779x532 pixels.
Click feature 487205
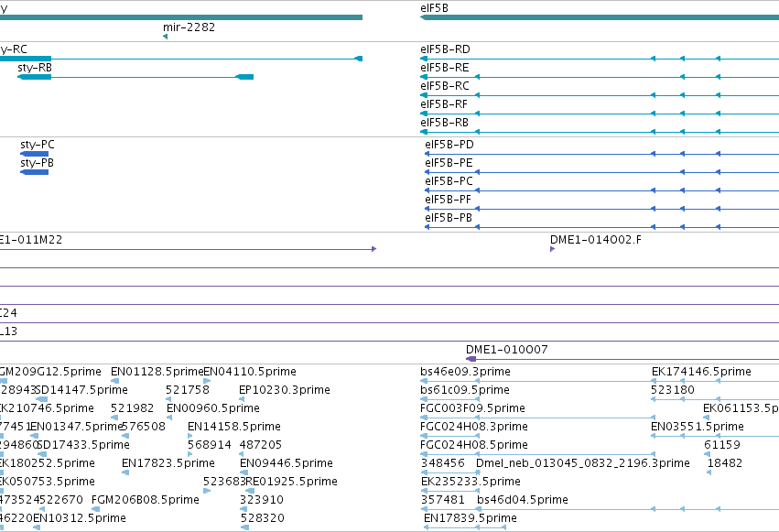click(260, 445)
